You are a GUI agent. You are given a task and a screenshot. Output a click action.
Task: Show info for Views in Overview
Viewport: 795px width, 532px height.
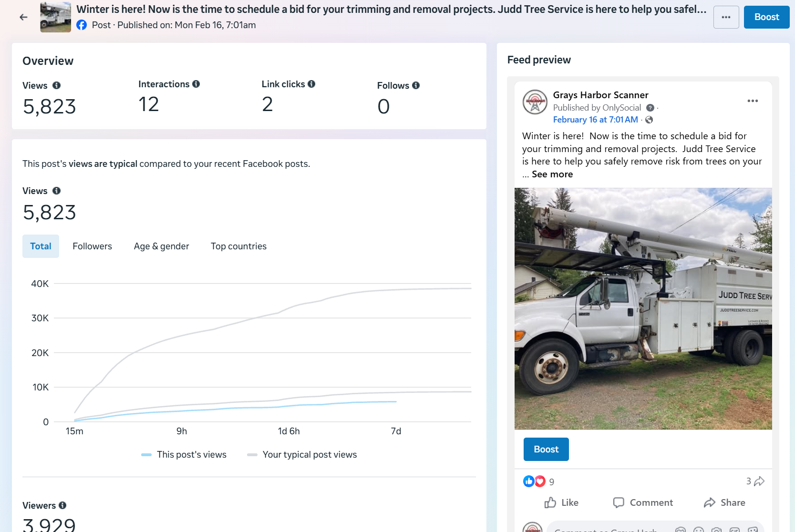click(x=56, y=85)
